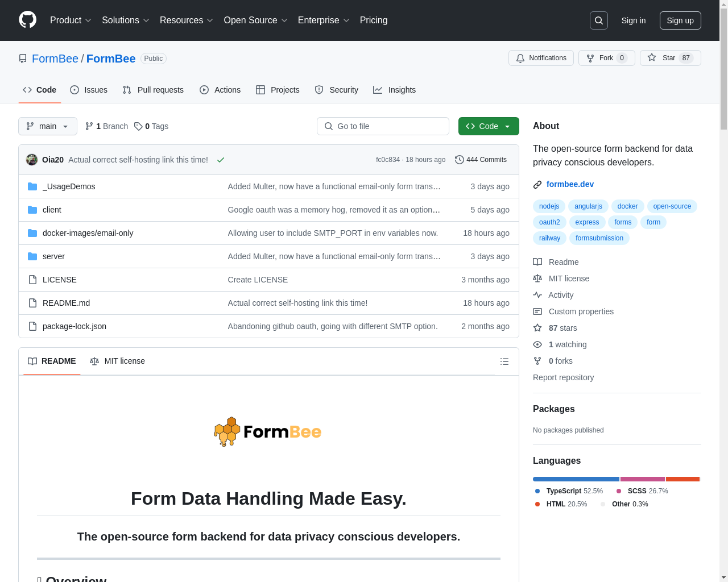The image size is (728, 582).
Task: Switch to the Actions tab
Action: (220, 90)
